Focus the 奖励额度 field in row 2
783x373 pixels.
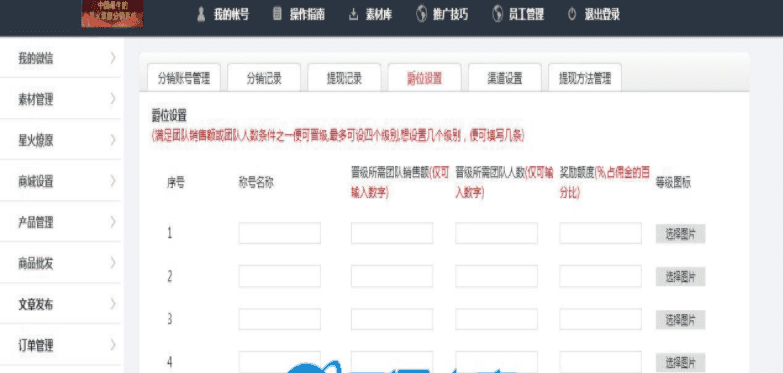pyautogui.click(x=600, y=276)
